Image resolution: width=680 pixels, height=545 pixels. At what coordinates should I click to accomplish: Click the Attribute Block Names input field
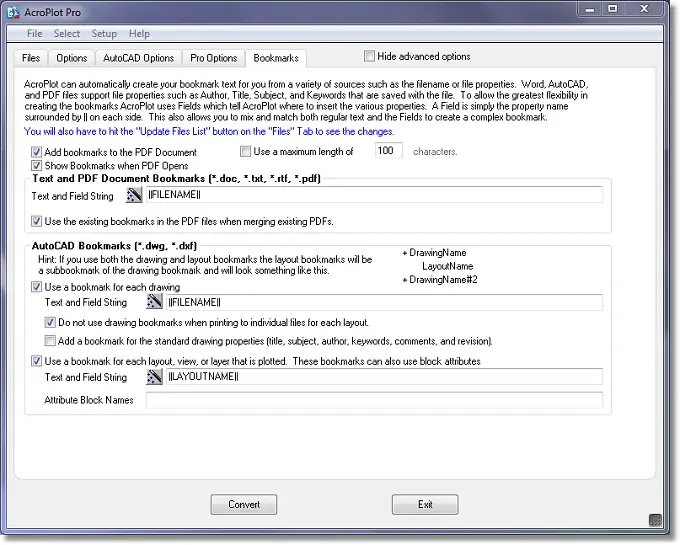click(x=374, y=400)
